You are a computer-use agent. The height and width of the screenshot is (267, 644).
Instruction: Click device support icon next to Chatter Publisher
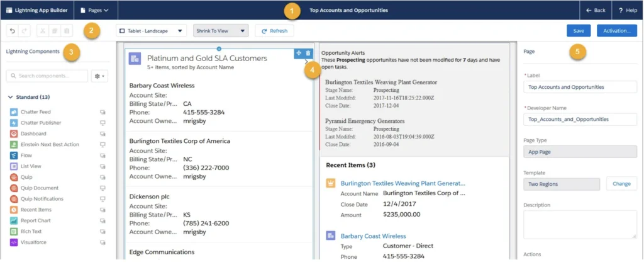click(x=103, y=123)
